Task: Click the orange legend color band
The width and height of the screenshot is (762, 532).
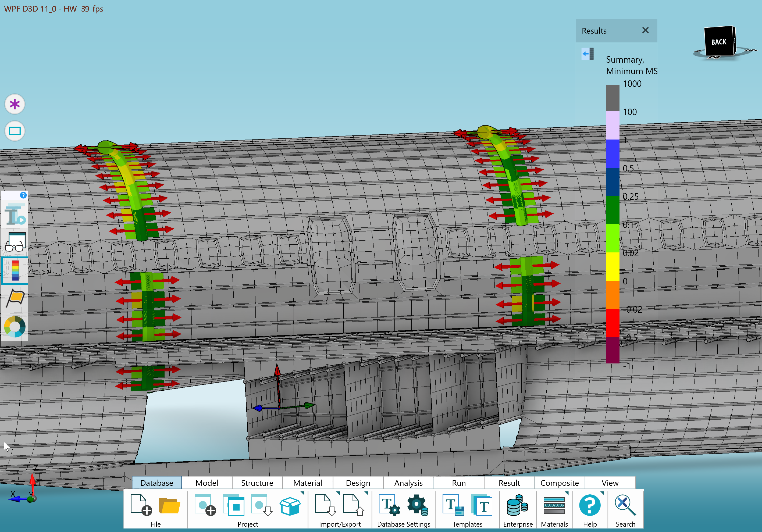Action: [613, 295]
